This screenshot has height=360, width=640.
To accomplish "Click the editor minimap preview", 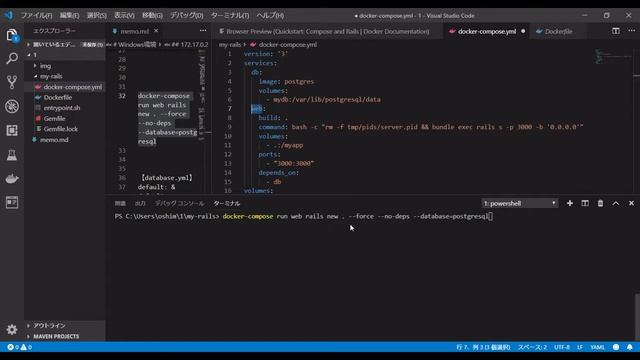I will click(x=612, y=56).
